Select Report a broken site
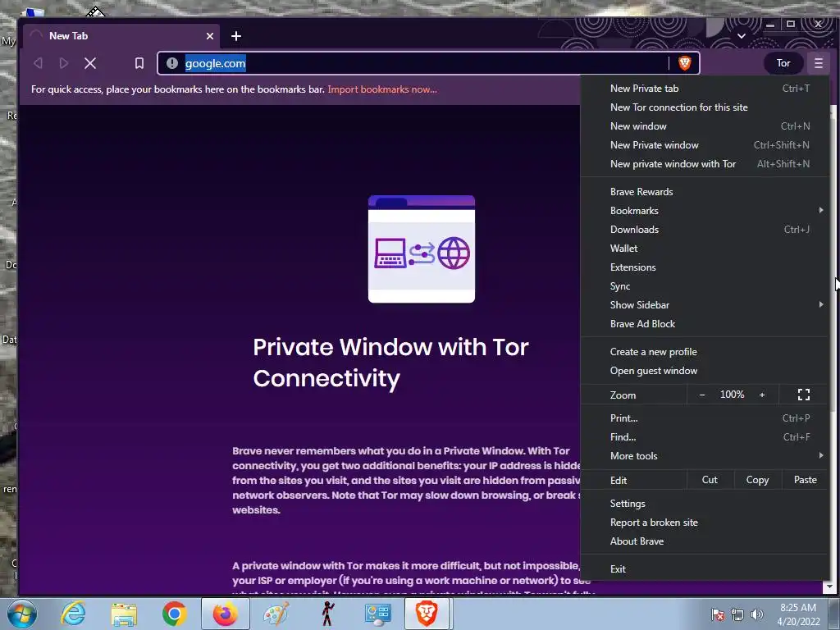Screen dimensions: 840x630 [x=705, y=523]
